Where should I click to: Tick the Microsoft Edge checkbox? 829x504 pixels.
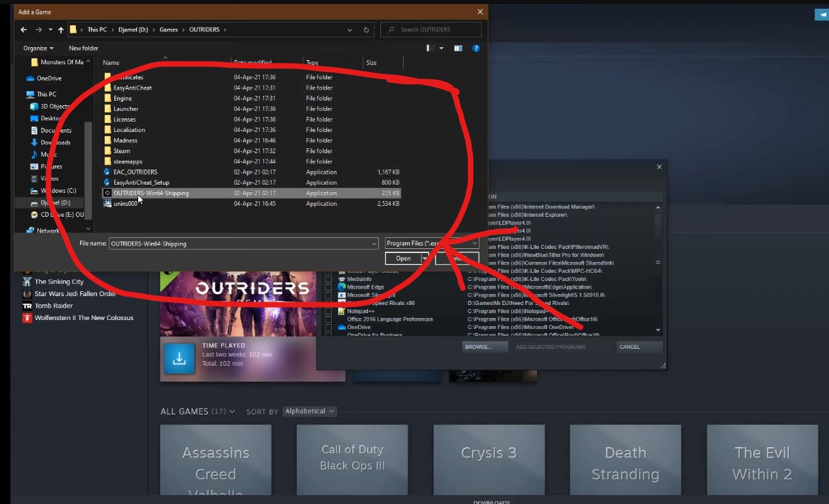pos(328,287)
